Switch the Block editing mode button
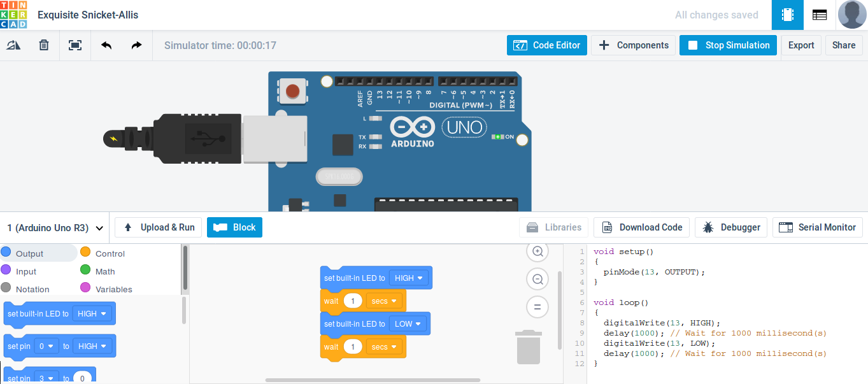 click(x=234, y=227)
